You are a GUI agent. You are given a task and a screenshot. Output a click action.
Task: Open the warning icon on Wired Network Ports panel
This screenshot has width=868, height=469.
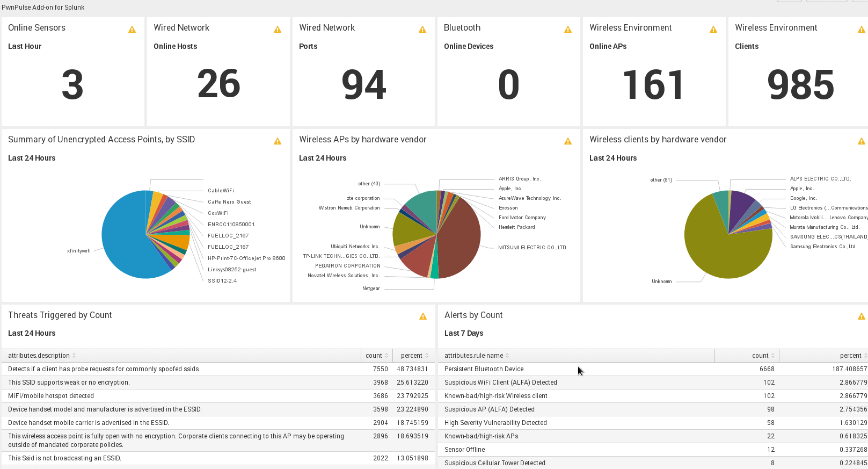422,30
